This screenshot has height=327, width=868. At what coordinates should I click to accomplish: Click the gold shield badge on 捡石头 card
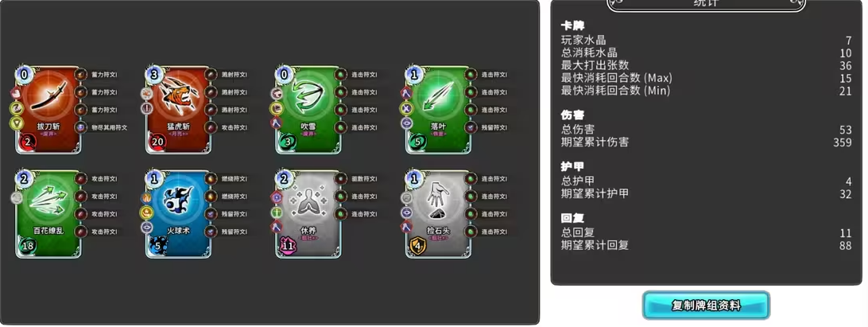[x=417, y=244]
